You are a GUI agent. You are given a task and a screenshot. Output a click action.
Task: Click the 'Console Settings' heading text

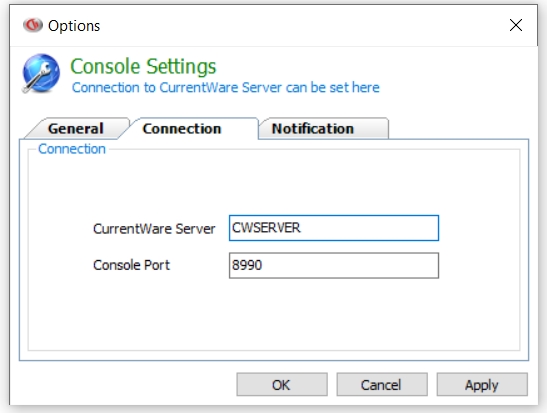(143, 66)
